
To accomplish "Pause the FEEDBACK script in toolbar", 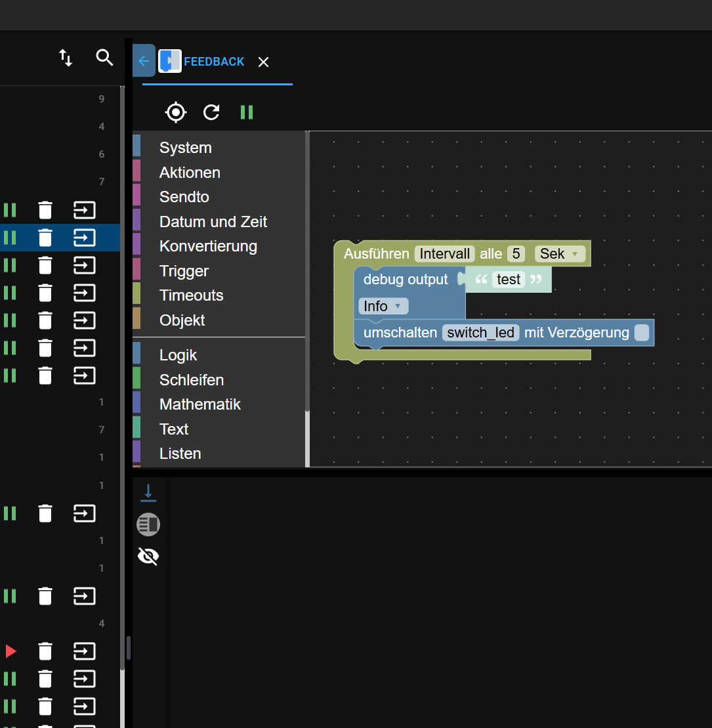I will pyautogui.click(x=247, y=112).
